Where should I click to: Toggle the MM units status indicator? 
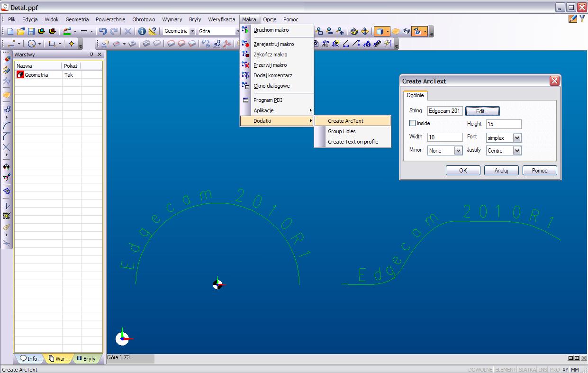(x=575, y=370)
